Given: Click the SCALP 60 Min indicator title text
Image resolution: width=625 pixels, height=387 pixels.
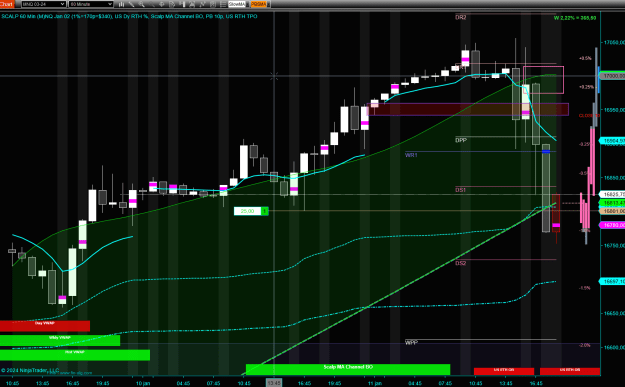Looking at the screenshot, I should coord(129,16).
